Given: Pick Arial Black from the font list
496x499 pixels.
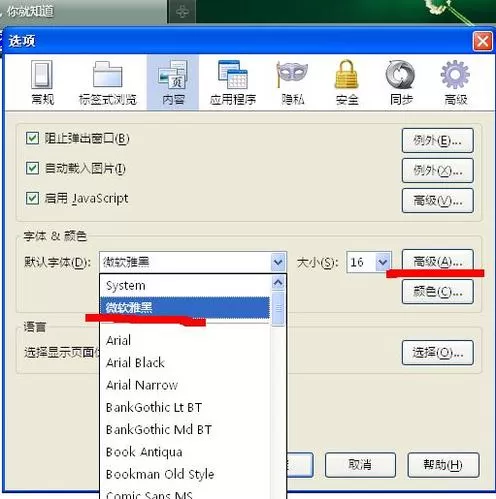Looking at the screenshot, I should pyautogui.click(x=185, y=363).
